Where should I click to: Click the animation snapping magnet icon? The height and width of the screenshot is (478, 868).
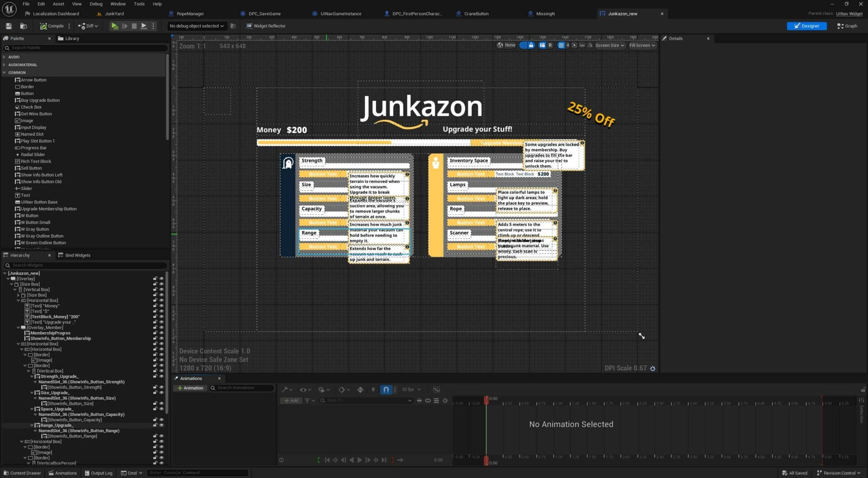(x=386, y=389)
